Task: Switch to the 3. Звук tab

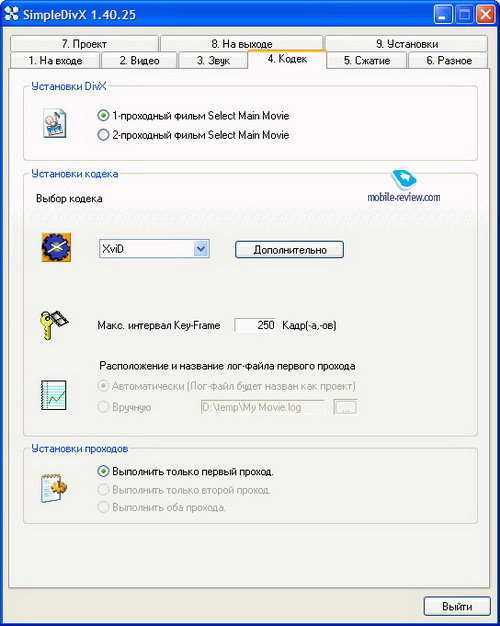Action: 213,61
